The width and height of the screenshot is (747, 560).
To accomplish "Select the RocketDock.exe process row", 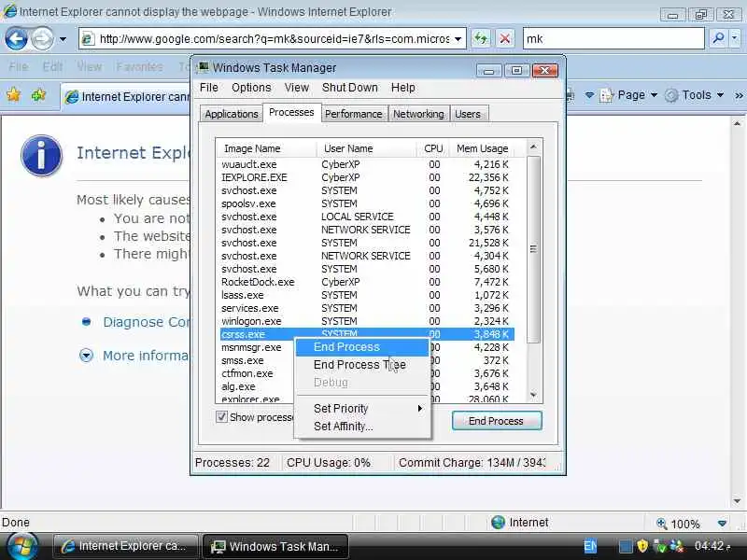I will click(x=367, y=282).
